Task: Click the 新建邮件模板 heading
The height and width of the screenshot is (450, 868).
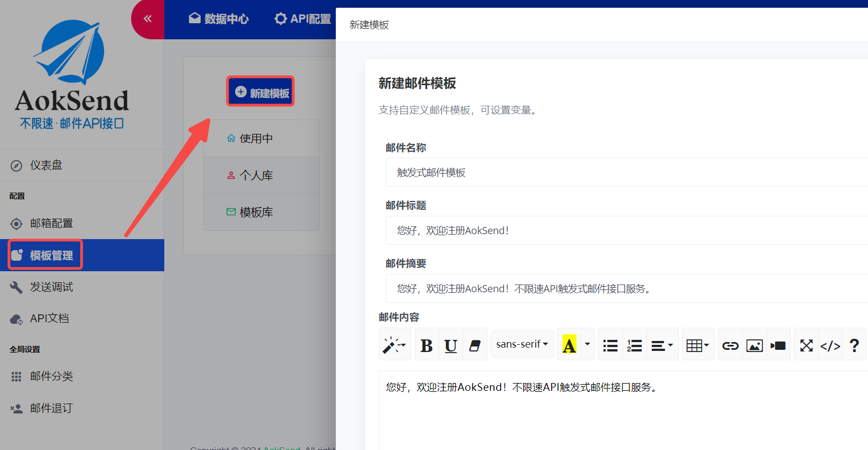Action: (x=417, y=83)
